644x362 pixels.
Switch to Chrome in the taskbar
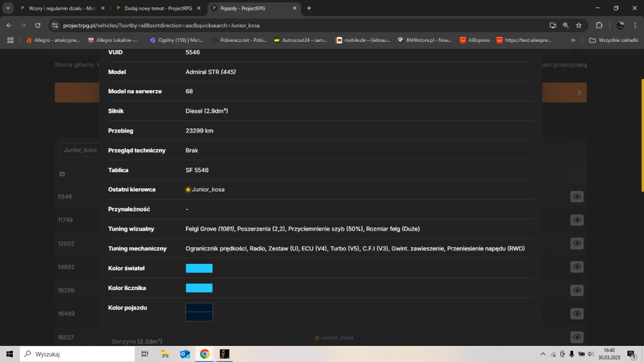point(205,354)
